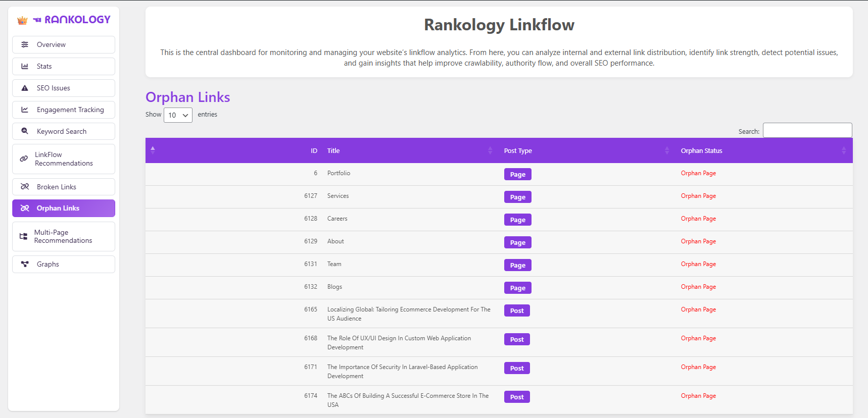This screenshot has width=868, height=418.
Task: Click the SEO Issues warning triangle icon
Action: [25, 88]
